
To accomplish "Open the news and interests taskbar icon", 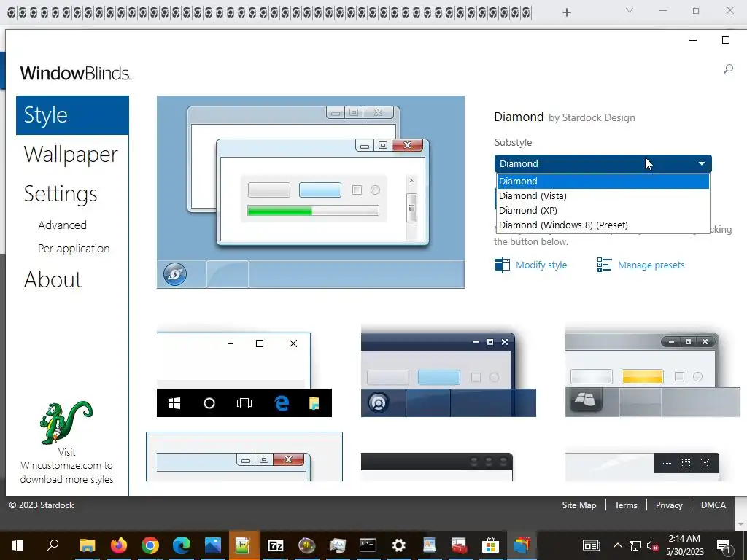I will pos(591,545).
